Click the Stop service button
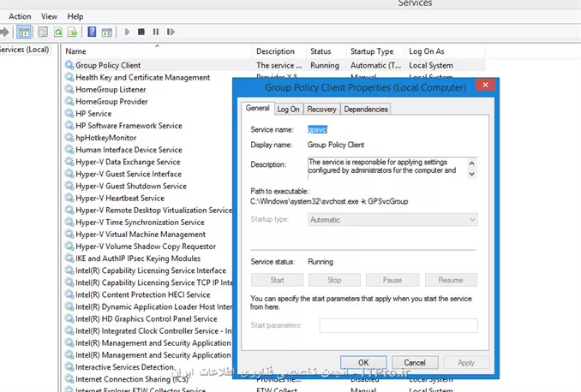The width and height of the screenshot is (581, 392). pyautogui.click(x=334, y=280)
